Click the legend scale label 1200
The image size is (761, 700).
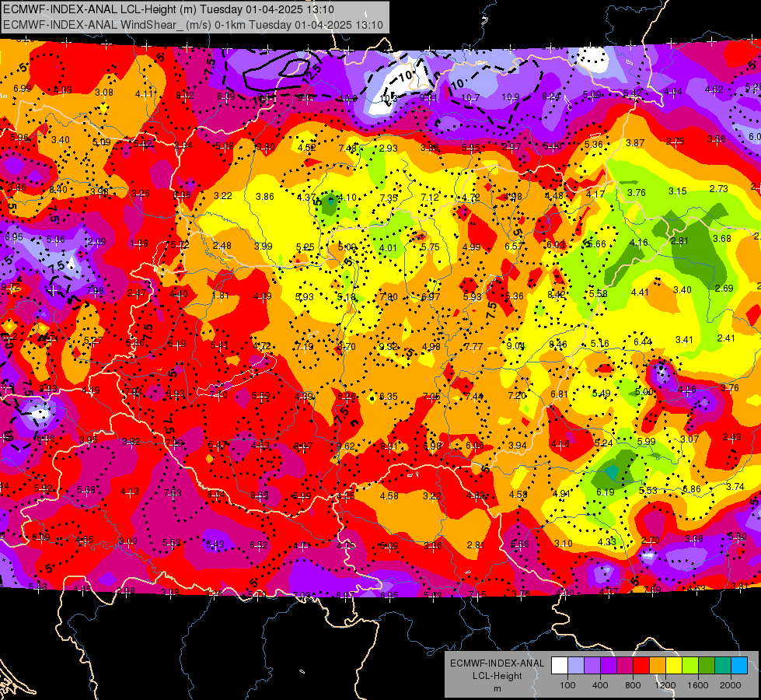click(665, 685)
